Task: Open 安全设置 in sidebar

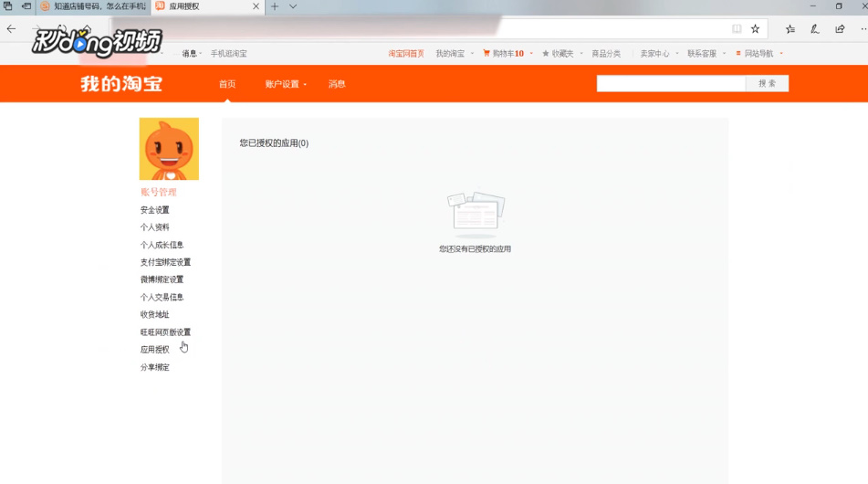Action: [x=154, y=210]
